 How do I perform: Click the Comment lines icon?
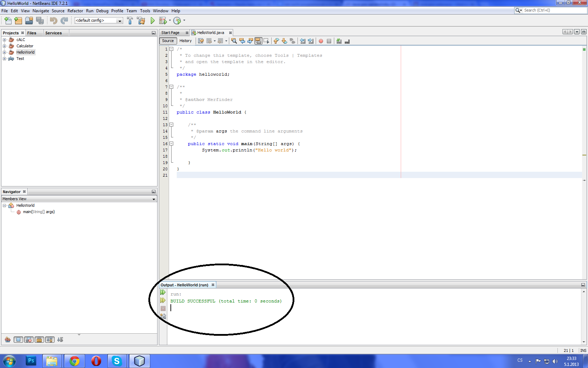(x=339, y=41)
